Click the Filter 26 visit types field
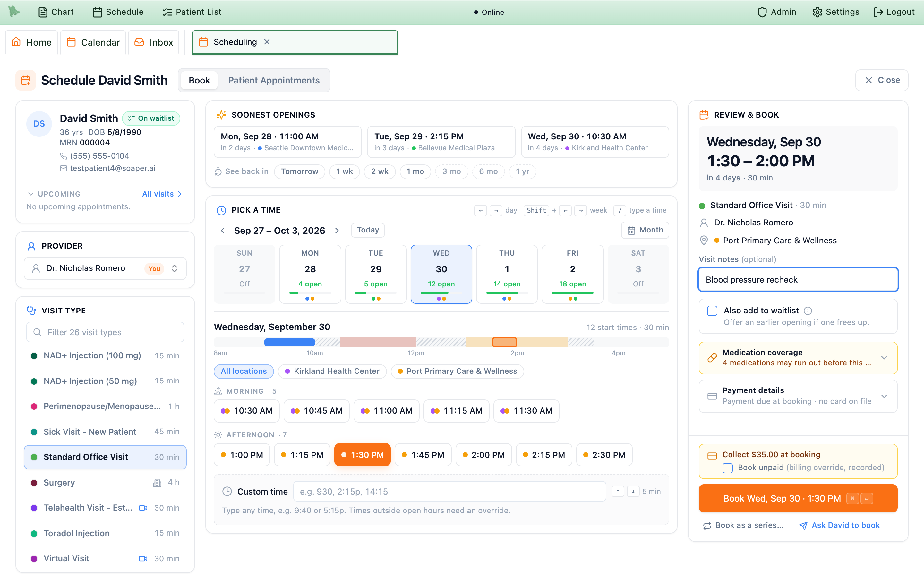 tap(105, 332)
